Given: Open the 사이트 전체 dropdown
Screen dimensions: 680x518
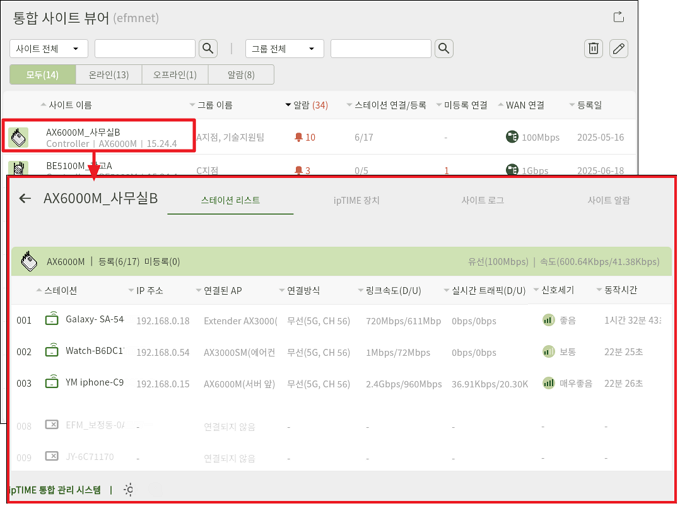Looking at the screenshot, I should point(49,49).
